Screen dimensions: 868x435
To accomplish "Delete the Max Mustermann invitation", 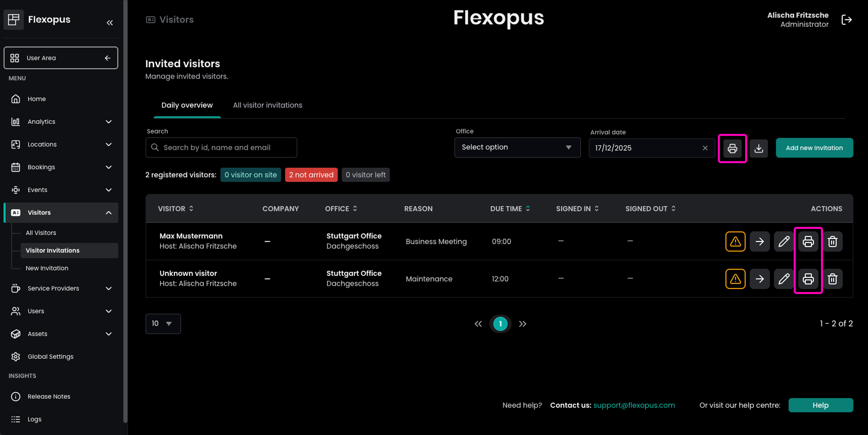I will tap(832, 241).
